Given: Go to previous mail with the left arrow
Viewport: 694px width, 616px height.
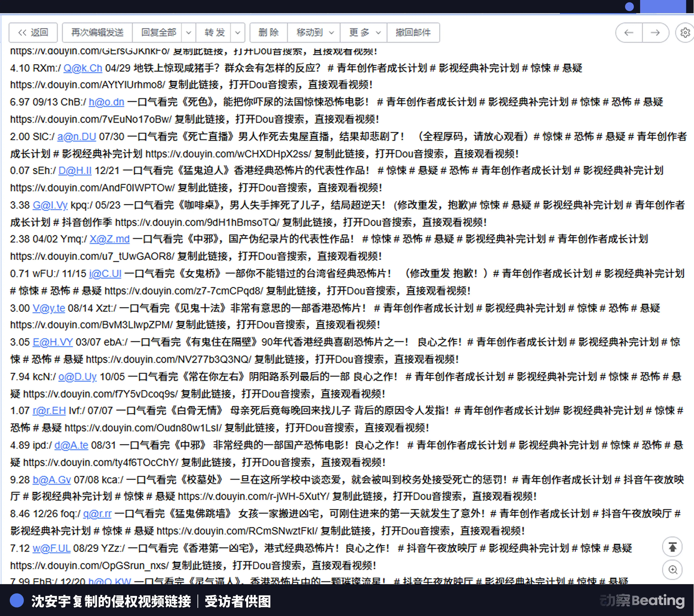Looking at the screenshot, I should click(629, 33).
